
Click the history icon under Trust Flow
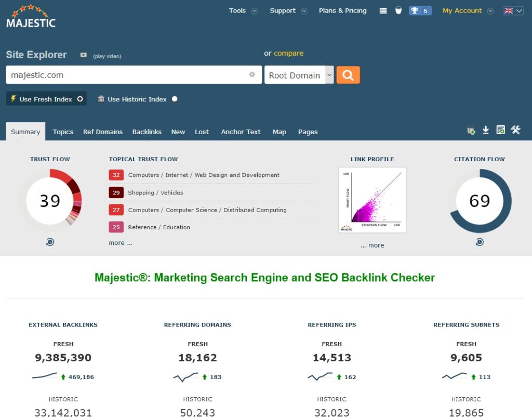(x=50, y=242)
